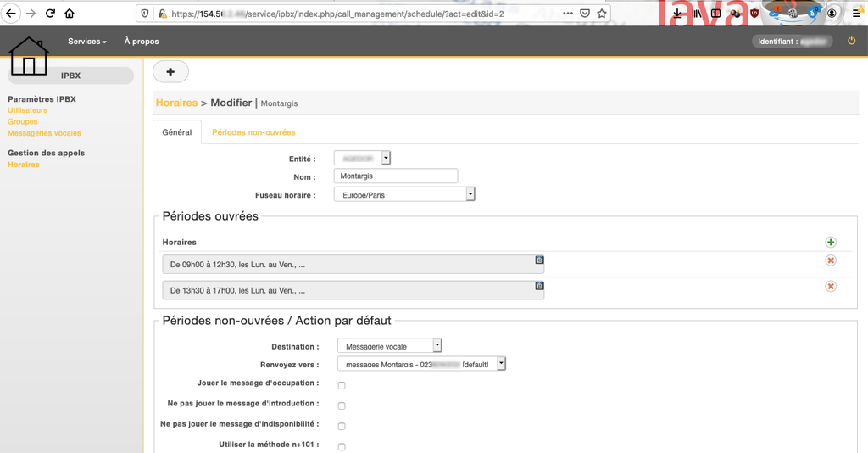Open calendar icon on 09h00 schedule row

pyautogui.click(x=539, y=260)
